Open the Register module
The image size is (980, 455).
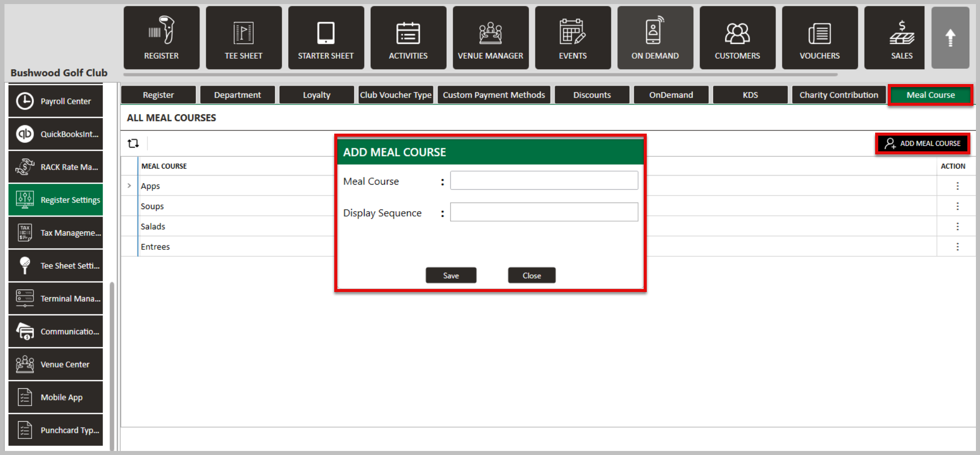161,38
